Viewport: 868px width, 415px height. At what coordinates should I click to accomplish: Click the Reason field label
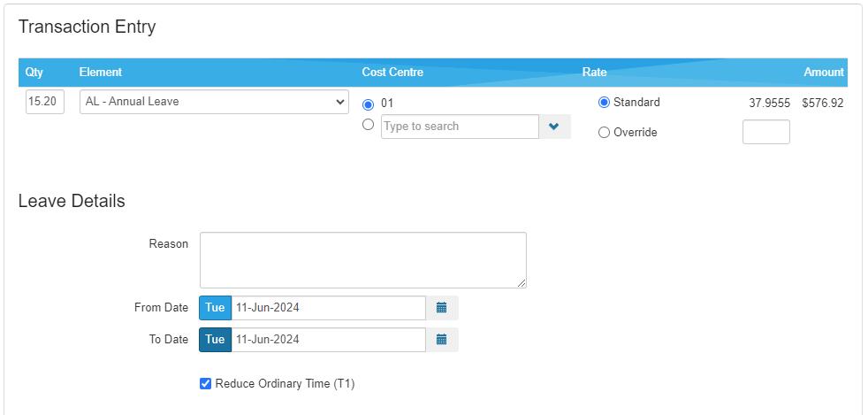pyautogui.click(x=169, y=244)
